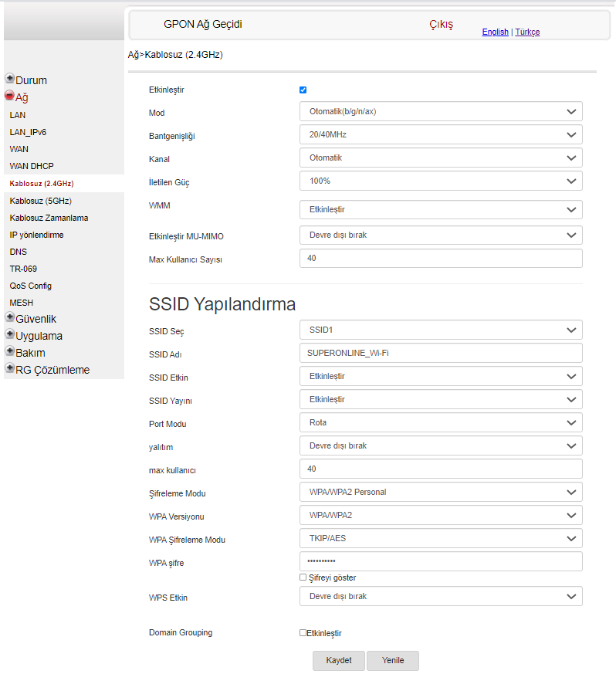Image resolution: width=616 pixels, height=674 pixels.
Task: Tick the Şifreyi göster checkbox
Action: point(303,577)
